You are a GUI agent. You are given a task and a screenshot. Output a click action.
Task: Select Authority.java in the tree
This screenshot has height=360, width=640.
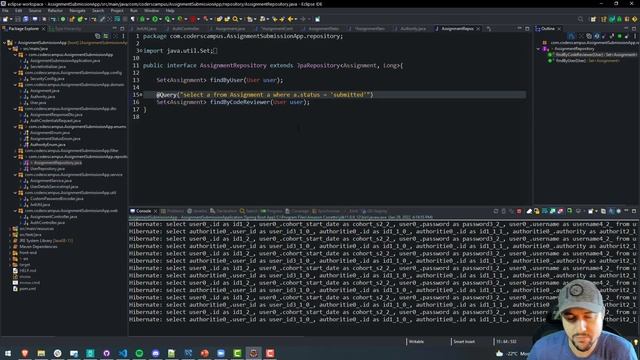pos(42,97)
